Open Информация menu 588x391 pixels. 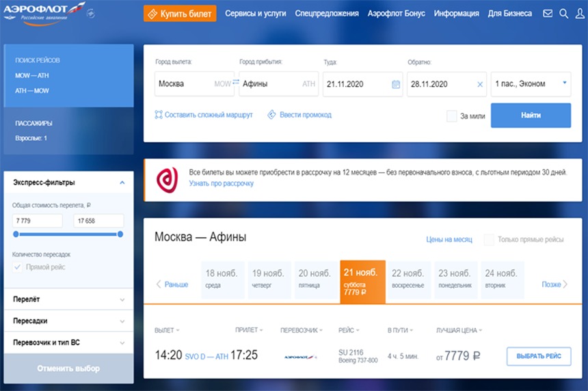click(x=456, y=14)
